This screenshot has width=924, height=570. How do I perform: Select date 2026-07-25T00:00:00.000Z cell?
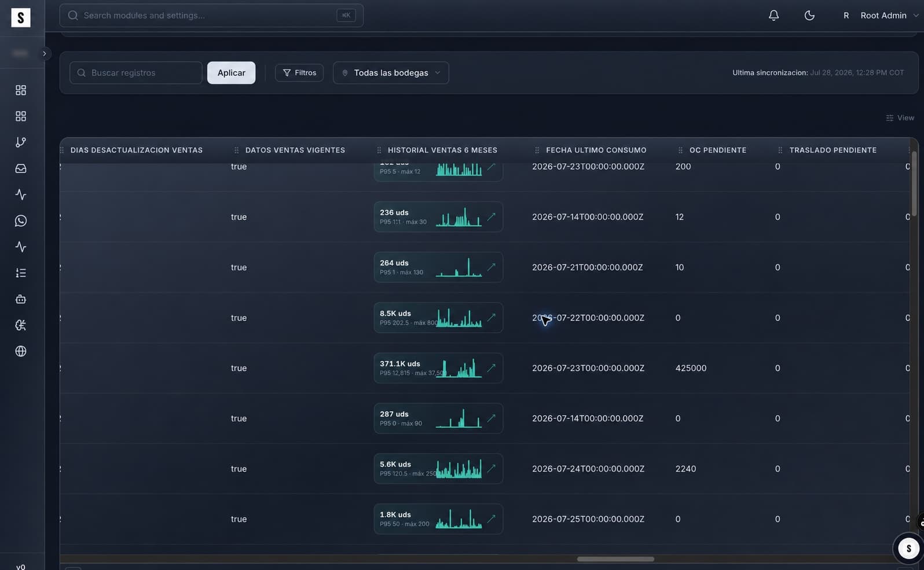click(x=588, y=519)
